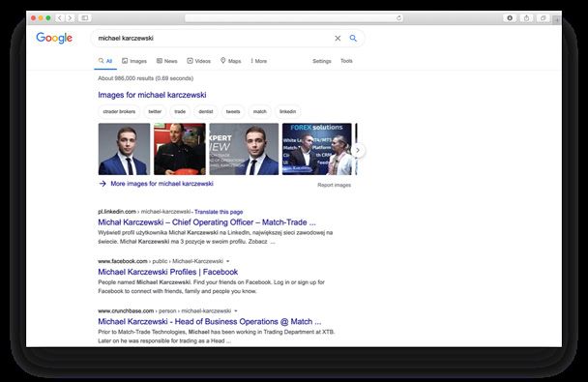Select the linkedin image filter chip
Image resolution: width=588 pixels, height=382 pixels.
click(287, 112)
